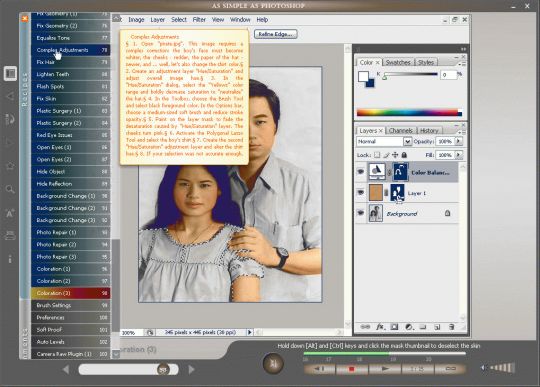Viewport: 540px width, 387px height.
Task: Open the Fix Hair recipe
Action: [x=71, y=62]
